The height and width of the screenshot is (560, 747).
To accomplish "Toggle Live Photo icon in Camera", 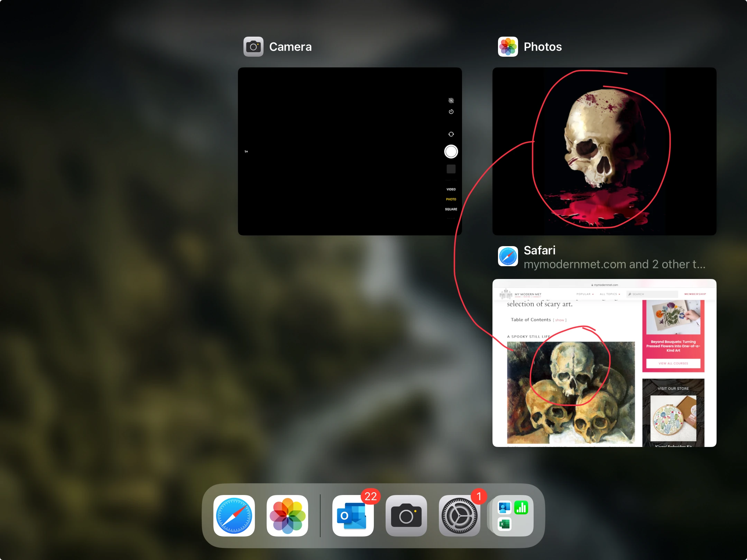I will [451, 101].
